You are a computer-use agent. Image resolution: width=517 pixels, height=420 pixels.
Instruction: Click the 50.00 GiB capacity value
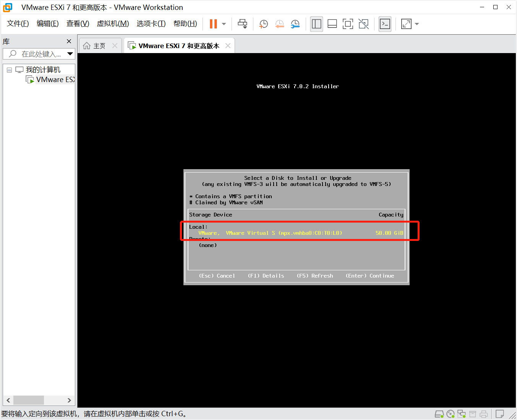point(389,233)
